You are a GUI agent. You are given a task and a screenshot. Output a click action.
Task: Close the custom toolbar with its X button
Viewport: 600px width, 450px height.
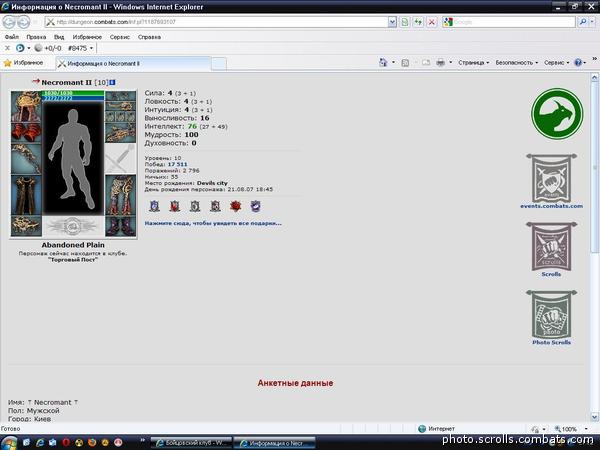coord(7,48)
